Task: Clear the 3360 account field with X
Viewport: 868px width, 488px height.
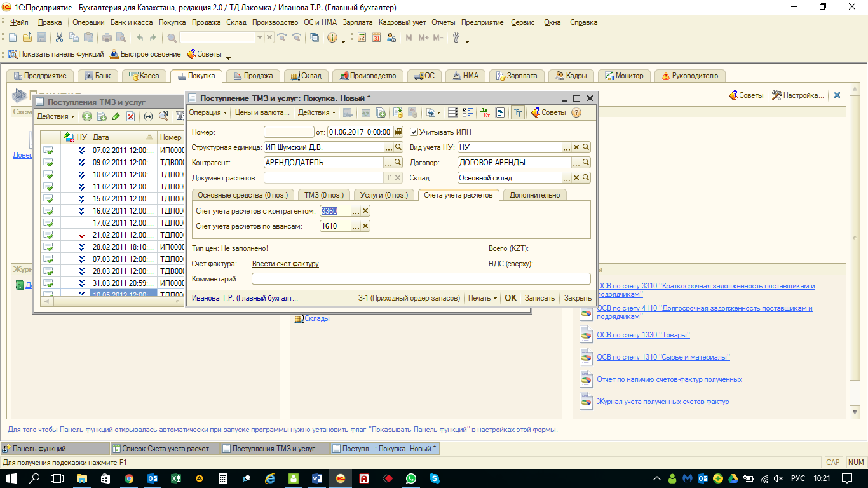Action: click(x=365, y=211)
